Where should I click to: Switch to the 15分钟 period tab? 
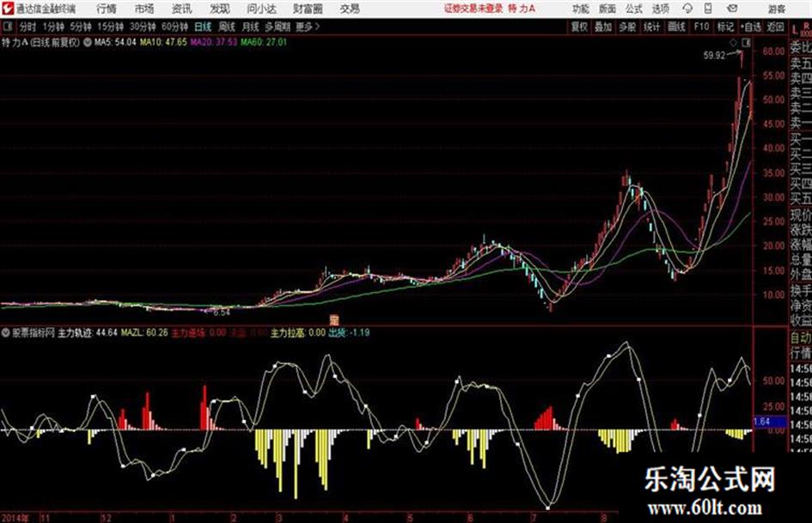tap(111, 27)
